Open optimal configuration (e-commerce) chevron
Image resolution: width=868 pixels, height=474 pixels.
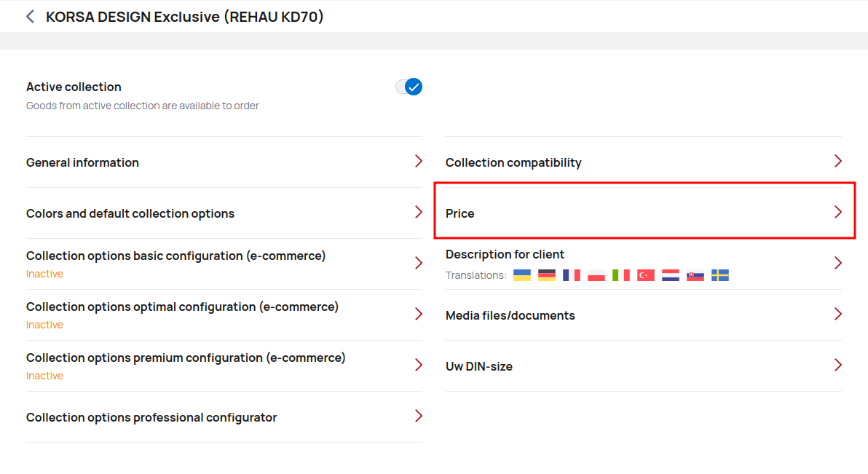pyautogui.click(x=419, y=314)
